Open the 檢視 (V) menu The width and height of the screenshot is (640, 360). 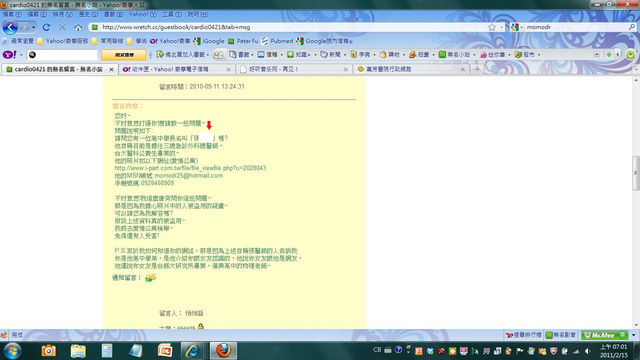coord(62,15)
